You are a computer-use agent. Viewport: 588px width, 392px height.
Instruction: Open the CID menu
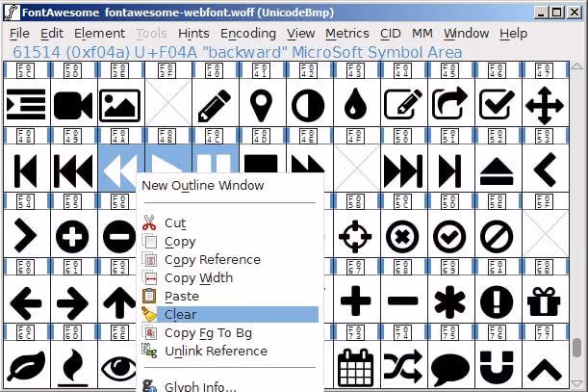click(x=391, y=34)
